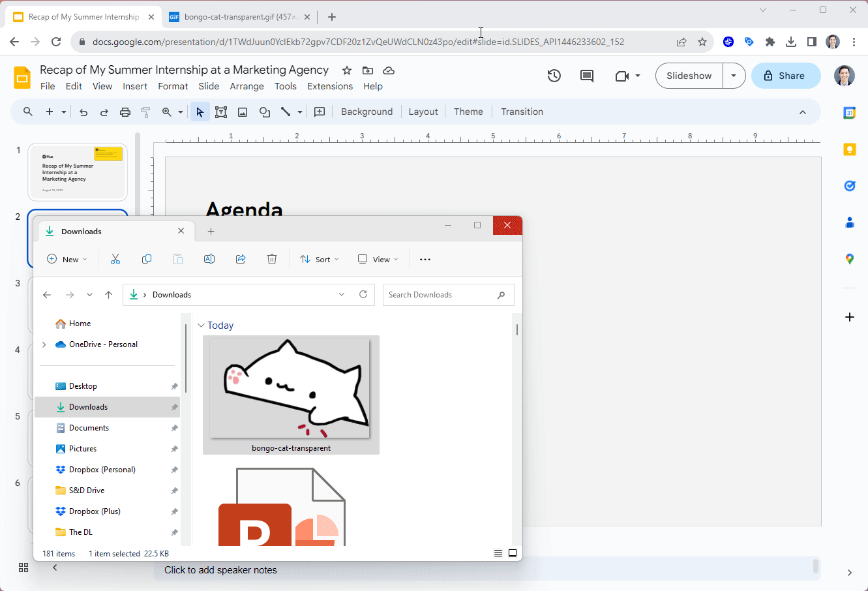Click speaker notes field
This screenshot has height=591, width=868.
point(487,570)
